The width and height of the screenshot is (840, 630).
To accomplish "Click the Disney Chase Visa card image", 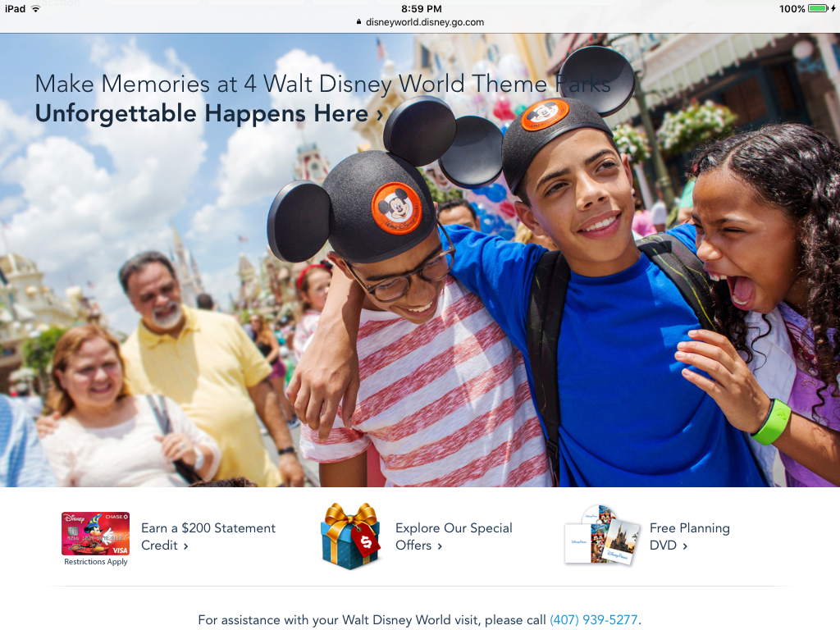I will [95, 533].
